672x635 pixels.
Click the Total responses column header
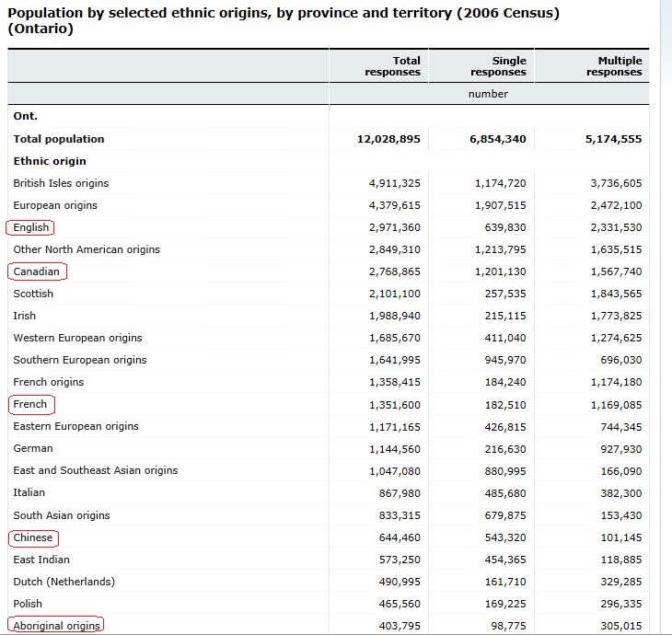point(393,66)
